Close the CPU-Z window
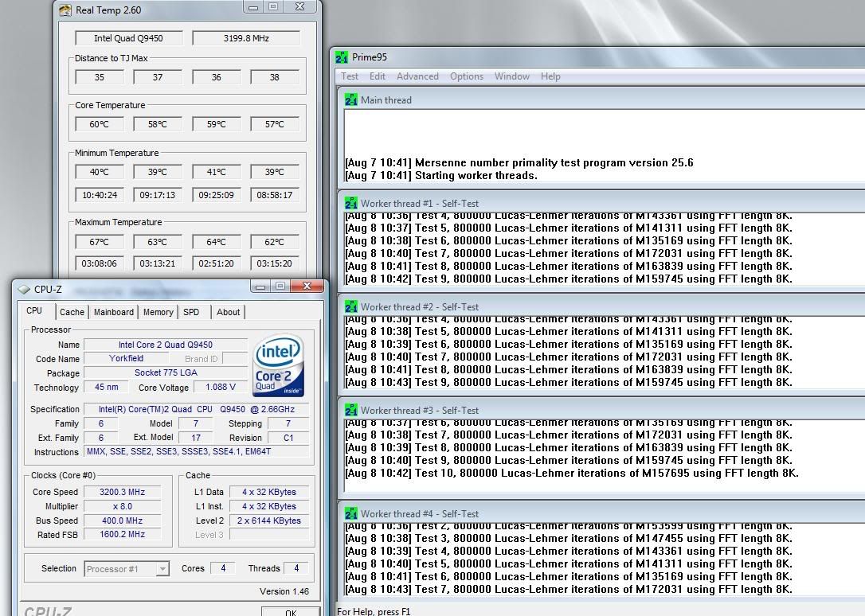 click(307, 286)
